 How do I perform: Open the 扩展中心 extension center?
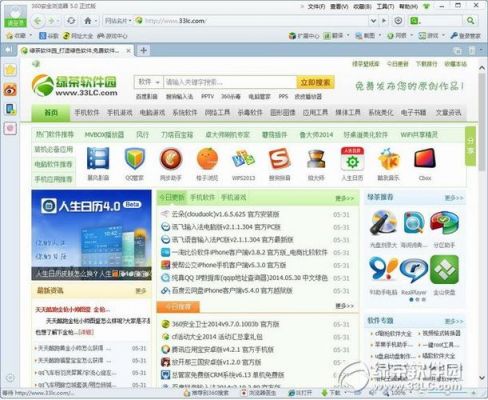304,36
